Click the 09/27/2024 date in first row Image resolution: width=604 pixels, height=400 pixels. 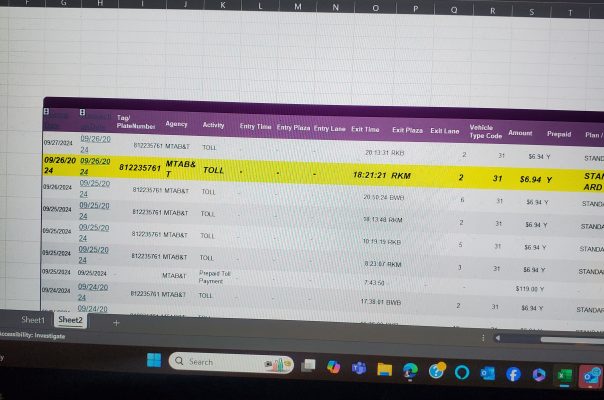[x=58, y=143]
